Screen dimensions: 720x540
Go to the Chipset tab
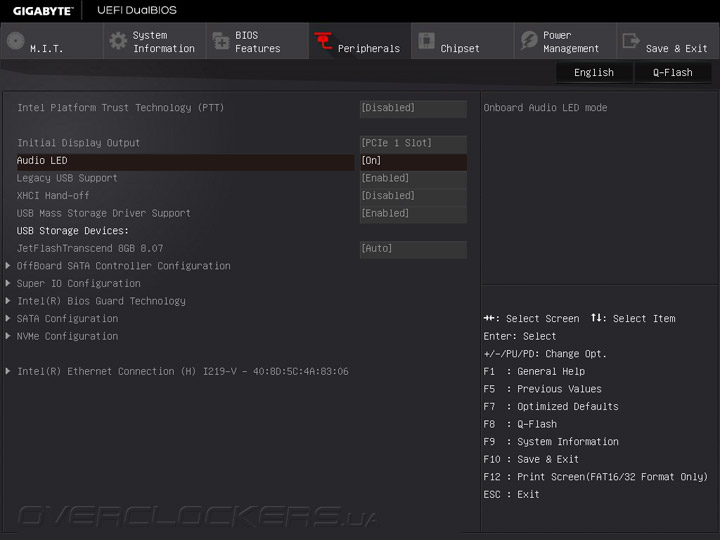[463, 41]
